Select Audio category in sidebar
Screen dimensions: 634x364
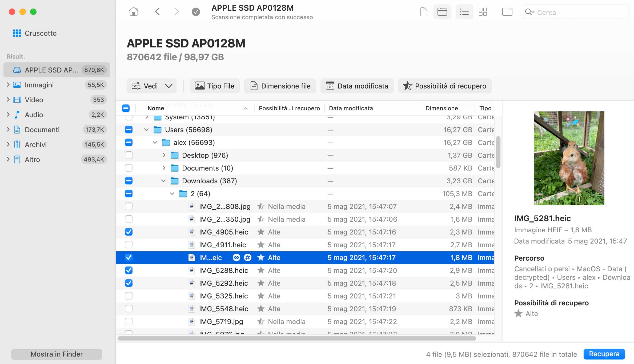point(57,115)
